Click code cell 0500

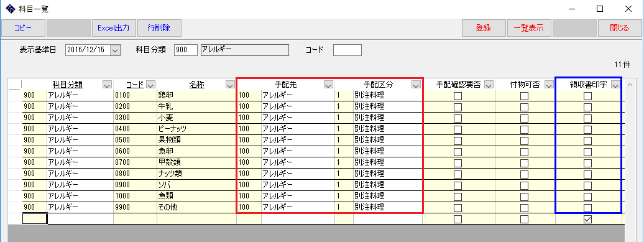(x=135, y=140)
